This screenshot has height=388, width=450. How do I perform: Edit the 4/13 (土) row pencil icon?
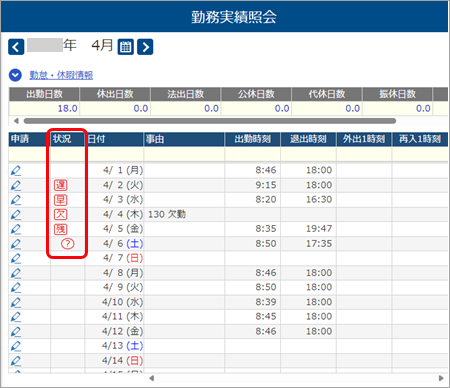[16, 346]
